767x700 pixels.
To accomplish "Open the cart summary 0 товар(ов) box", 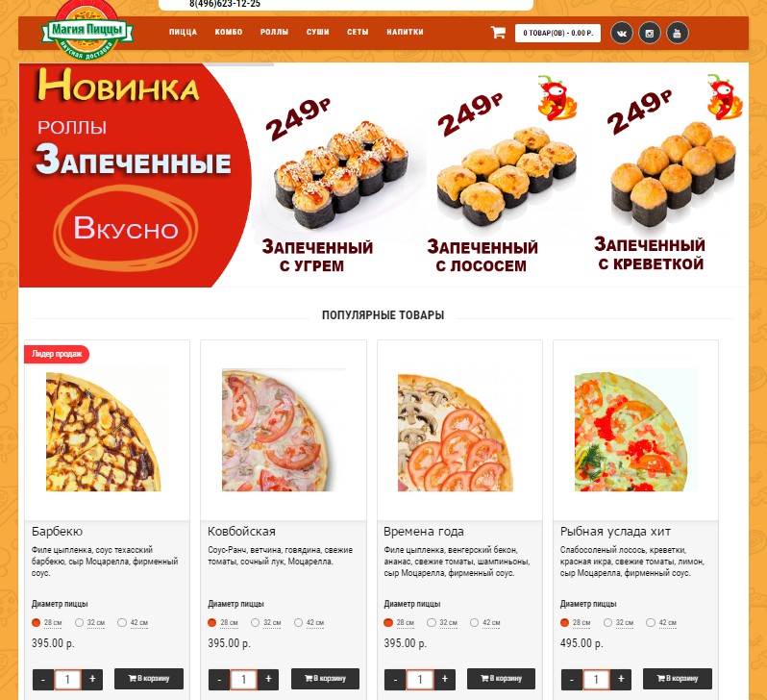I will [557, 34].
